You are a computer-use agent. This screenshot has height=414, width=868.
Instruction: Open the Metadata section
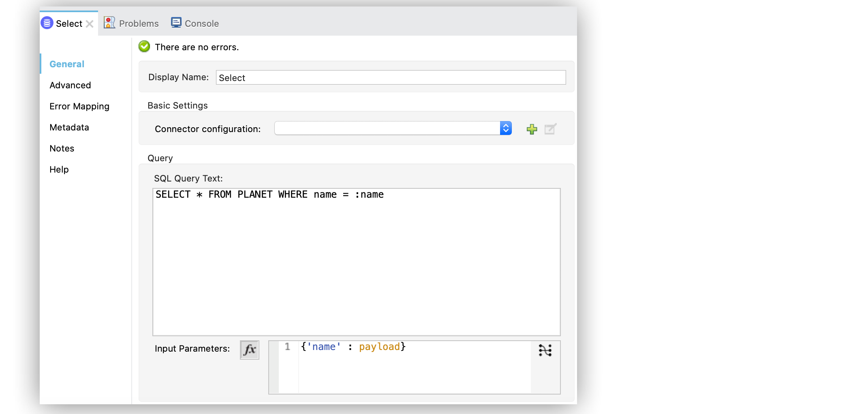pyautogui.click(x=69, y=127)
